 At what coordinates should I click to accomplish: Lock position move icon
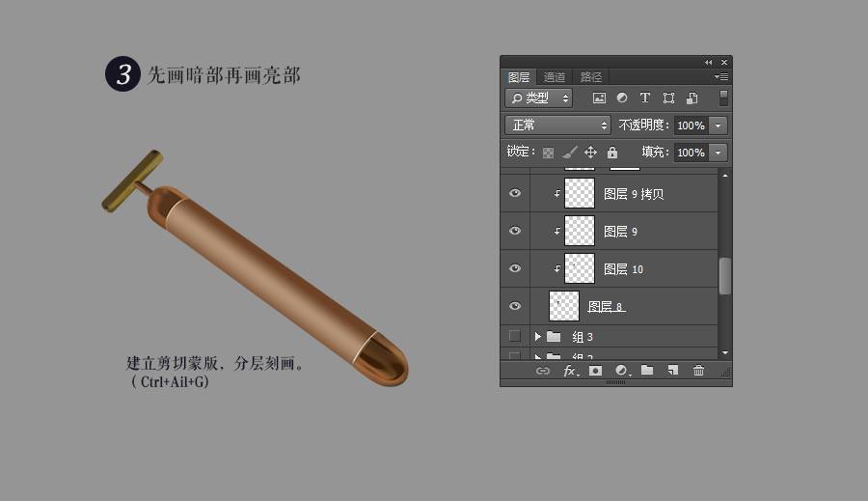(590, 152)
